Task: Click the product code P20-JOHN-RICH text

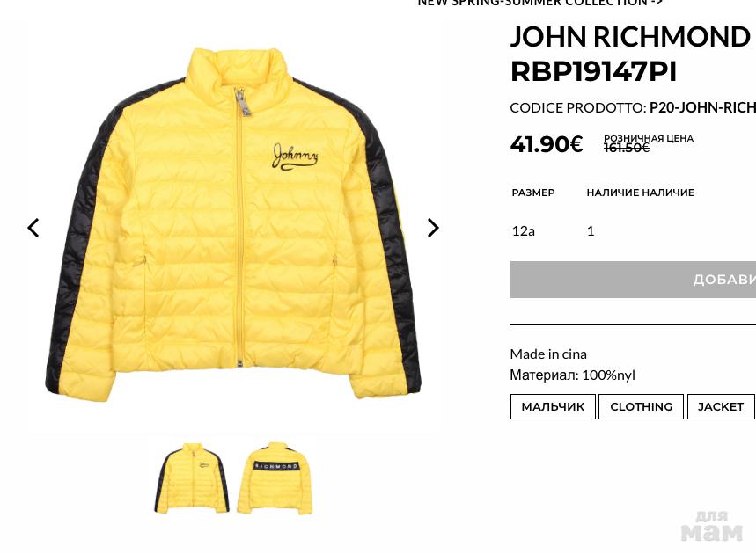Action: (702, 107)
